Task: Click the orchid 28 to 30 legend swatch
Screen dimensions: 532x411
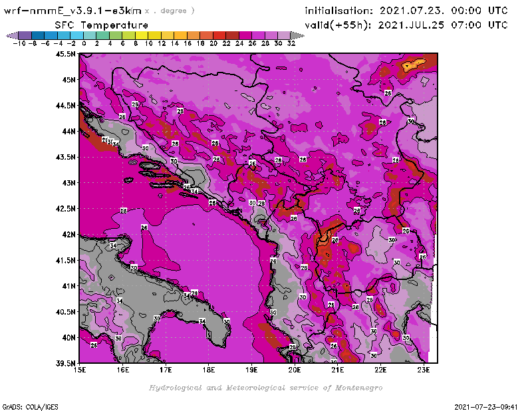Action: coord(271,35)
